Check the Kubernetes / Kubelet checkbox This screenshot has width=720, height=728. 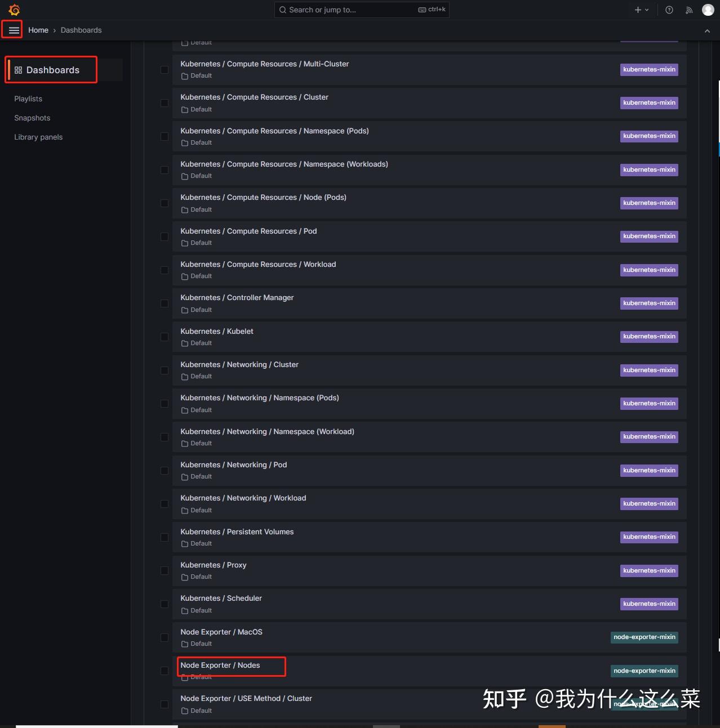(165, 337)
